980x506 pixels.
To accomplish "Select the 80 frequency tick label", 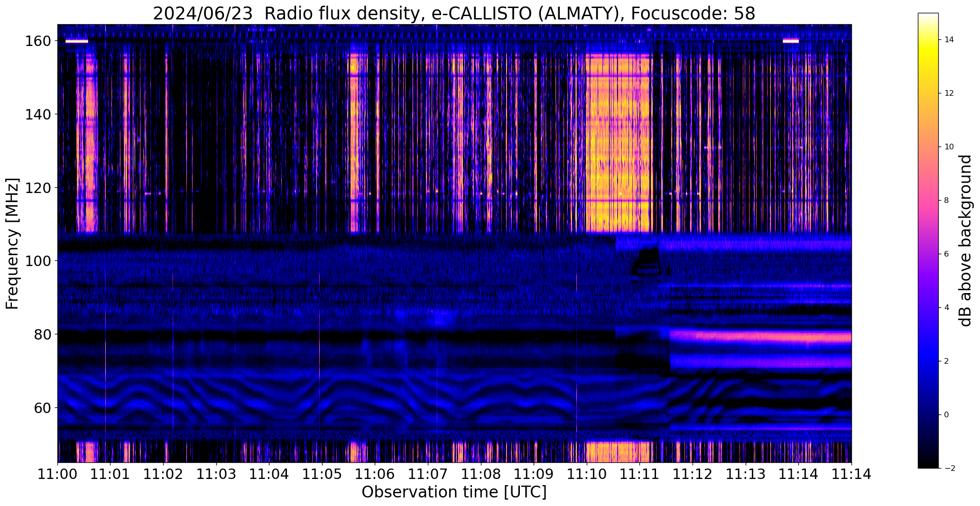I will tap(43, 334).
